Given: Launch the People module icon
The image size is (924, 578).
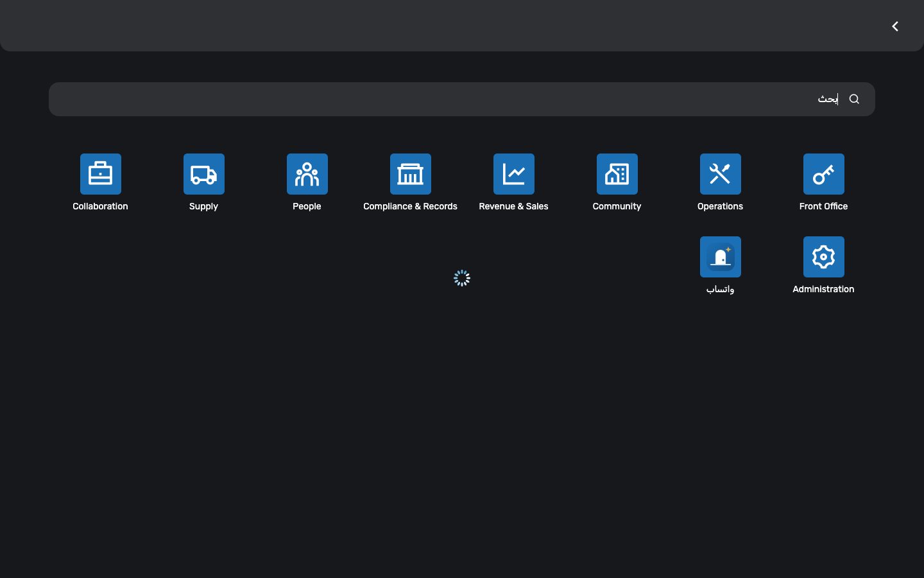Looking at the screenshot, I should (x=307, y=174).
